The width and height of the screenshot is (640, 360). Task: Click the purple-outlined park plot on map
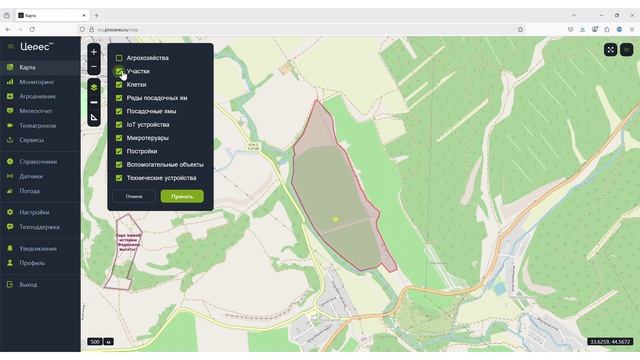(x=124, y=253)
